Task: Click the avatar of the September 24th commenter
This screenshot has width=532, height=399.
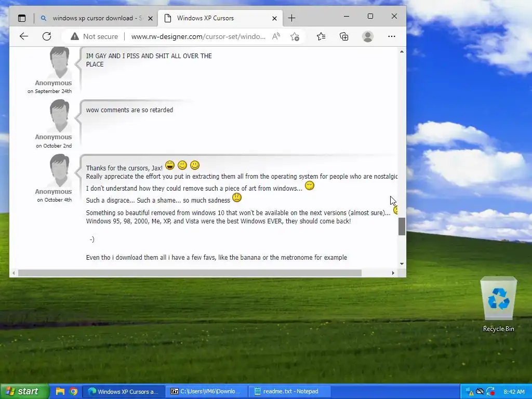Action: [x=60, y=62]
